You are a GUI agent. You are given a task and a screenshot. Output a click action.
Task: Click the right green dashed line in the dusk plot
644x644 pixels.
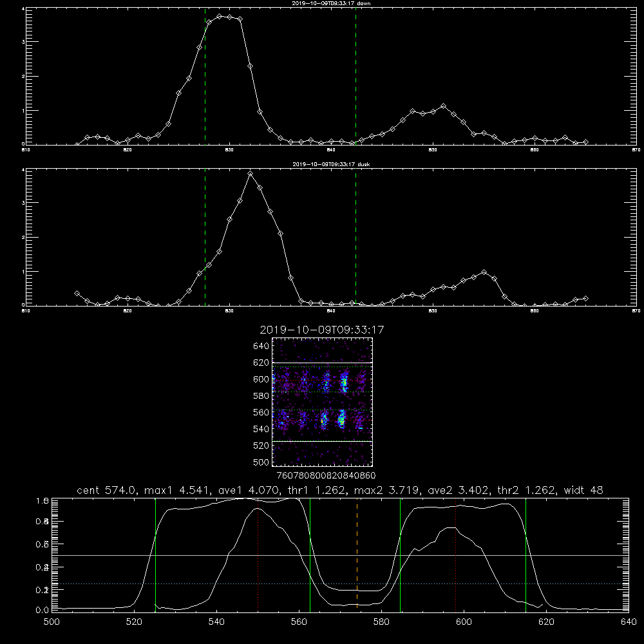coord(355,237)
